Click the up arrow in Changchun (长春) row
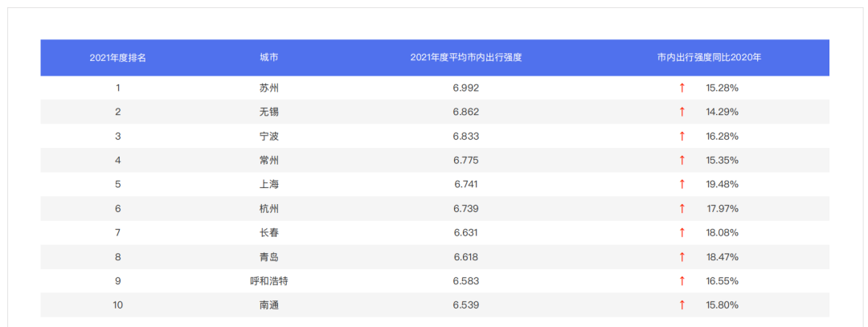The width and height of the screenshot is (868, 327). click(682, 232)
